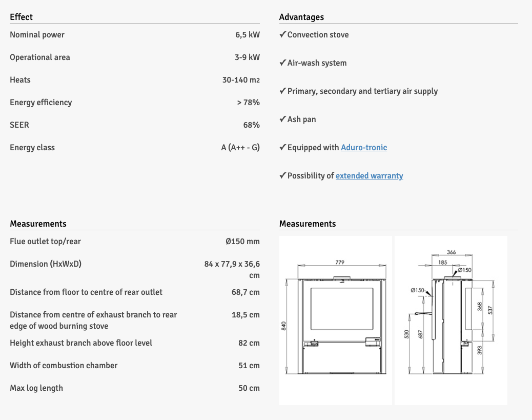Click the checkmark beside Equipped with Aduro-tronic
532x420 pixels.
pyautogui.click(x=282, y=148)
